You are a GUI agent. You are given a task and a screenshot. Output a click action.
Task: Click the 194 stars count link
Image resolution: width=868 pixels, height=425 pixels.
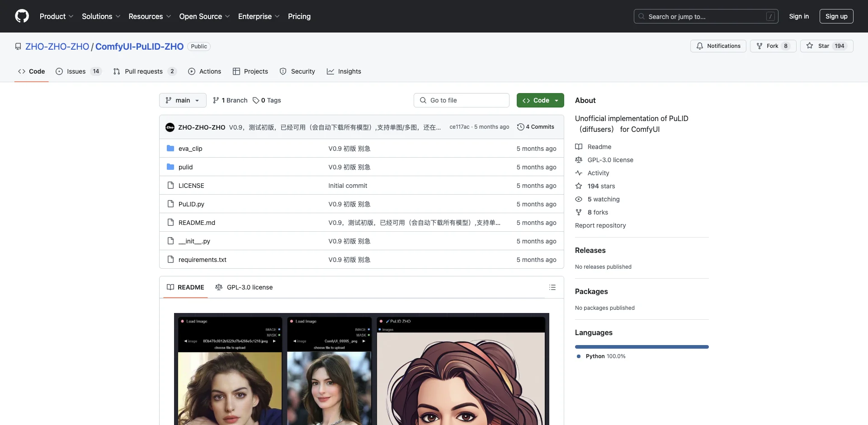coord(601,186)
